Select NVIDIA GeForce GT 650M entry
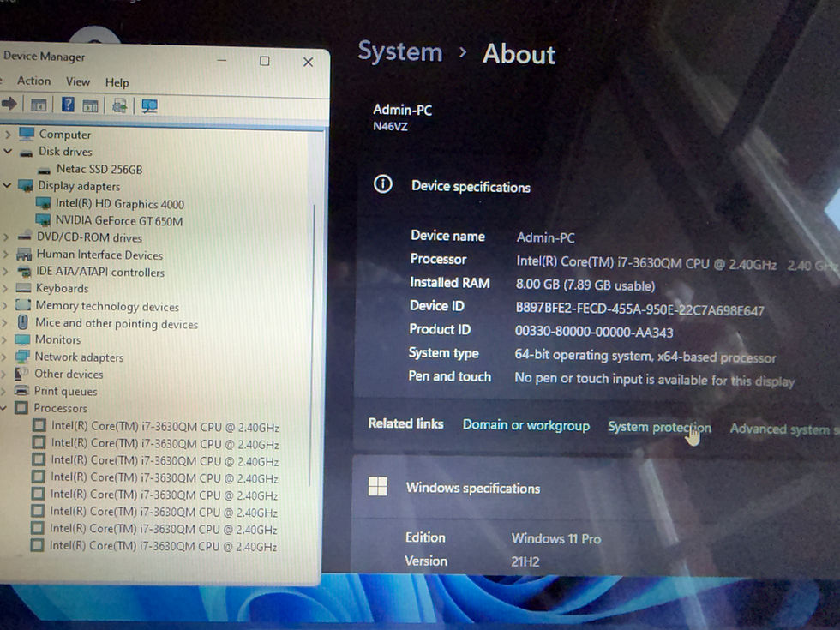This screenshot has width=840, height=630. (x=119, y=221)
